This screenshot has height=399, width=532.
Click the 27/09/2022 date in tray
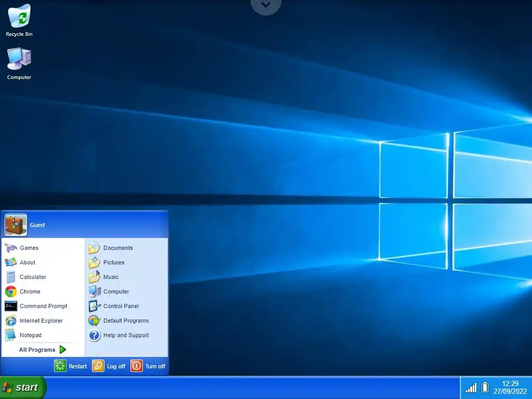point(510,392)
